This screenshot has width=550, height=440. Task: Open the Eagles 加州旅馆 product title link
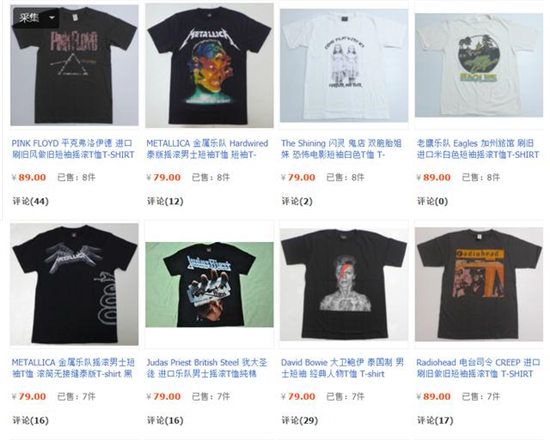point(478,149)
